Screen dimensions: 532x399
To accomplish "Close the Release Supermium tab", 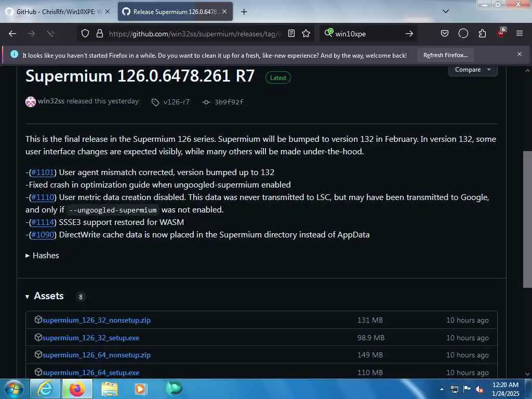I will pos(224,11).
